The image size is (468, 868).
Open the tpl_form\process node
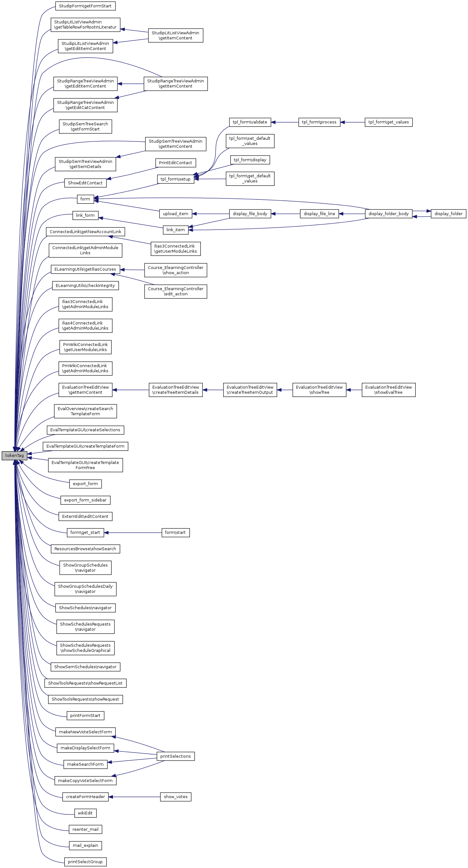tap(319, 122)
